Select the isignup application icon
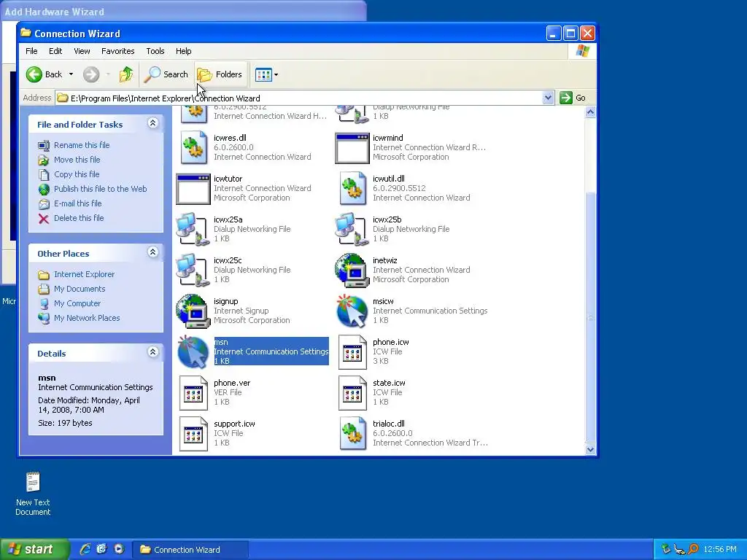747x560 pixels. pyautogui.click(x=193, y=311)
